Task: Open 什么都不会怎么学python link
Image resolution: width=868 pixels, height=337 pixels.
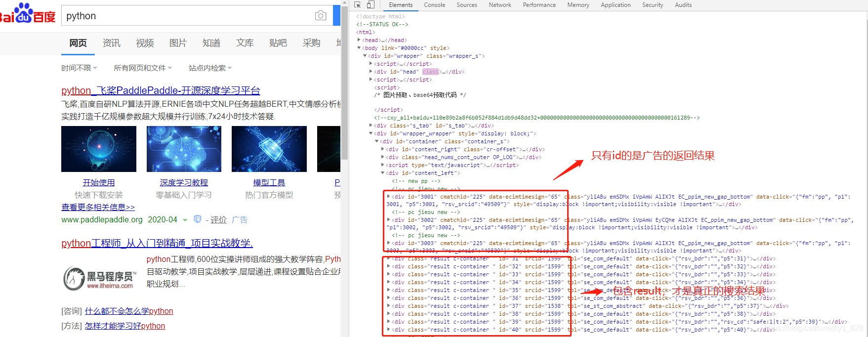Action: click(x=129, y=311)
